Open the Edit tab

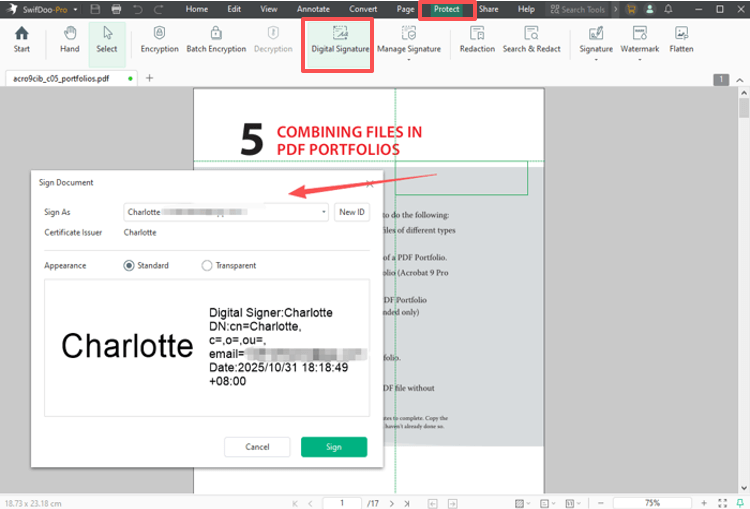tap(234, 9)
